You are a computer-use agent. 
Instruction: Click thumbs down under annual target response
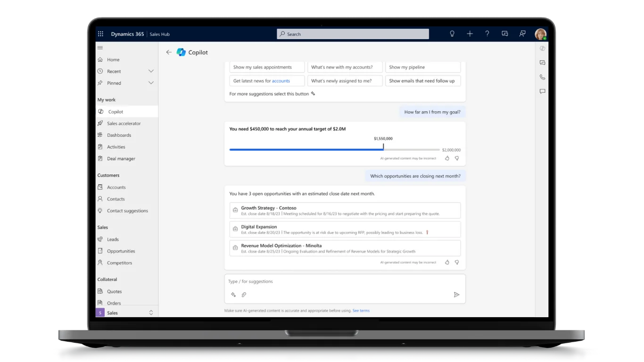457,158
